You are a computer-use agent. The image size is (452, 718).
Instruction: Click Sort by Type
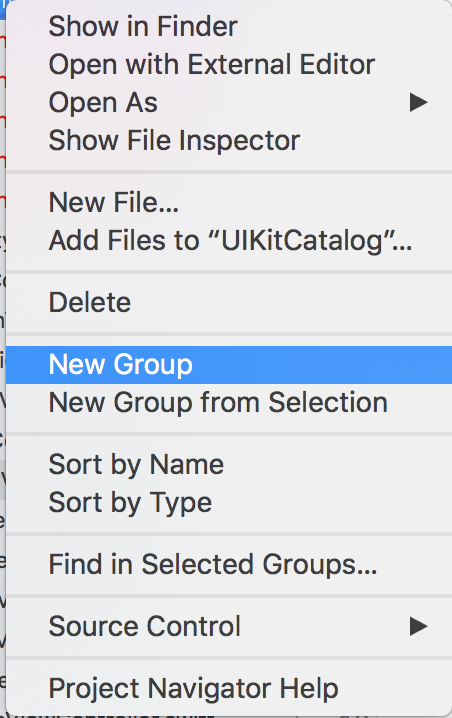(x=229, y=503)
